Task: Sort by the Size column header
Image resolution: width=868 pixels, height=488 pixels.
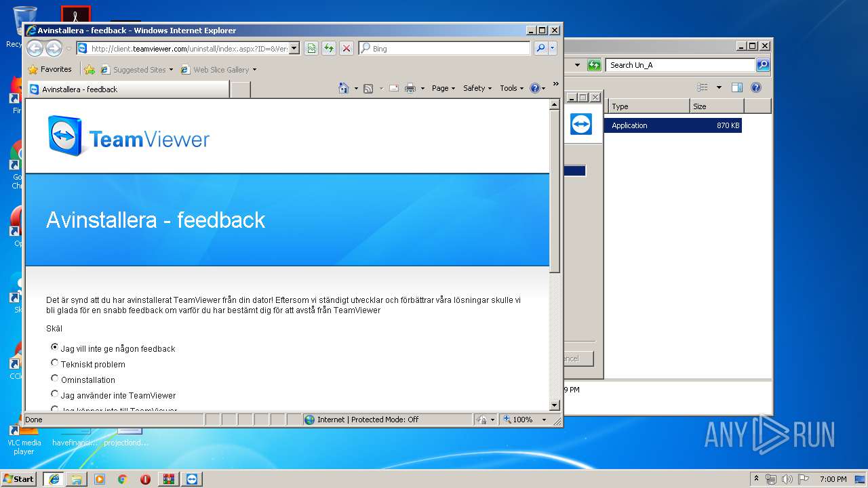Action: (717, 106)
